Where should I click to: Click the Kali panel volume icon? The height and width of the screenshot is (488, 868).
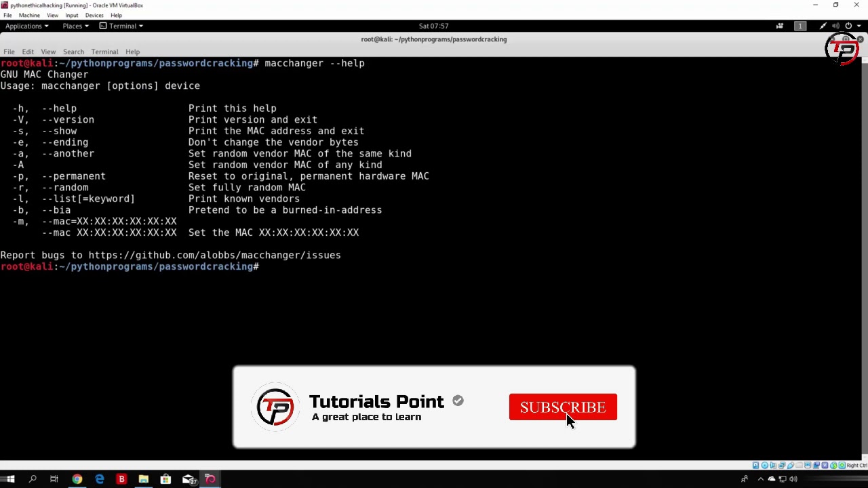[835, 26]
